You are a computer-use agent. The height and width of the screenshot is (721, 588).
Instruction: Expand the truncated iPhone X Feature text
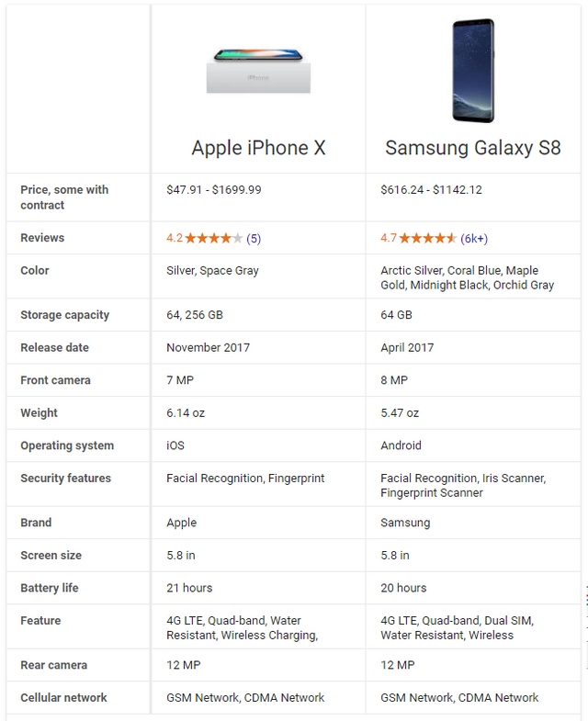tap(243, 627)
